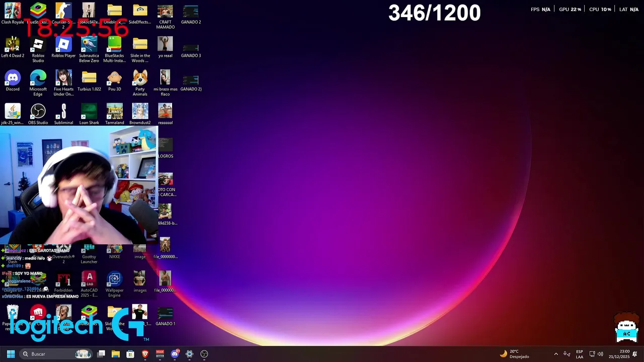Launch Left 4 Dead 2 shortcut
Viewport: 644px width, 362px height.
[x=13, y=48]
